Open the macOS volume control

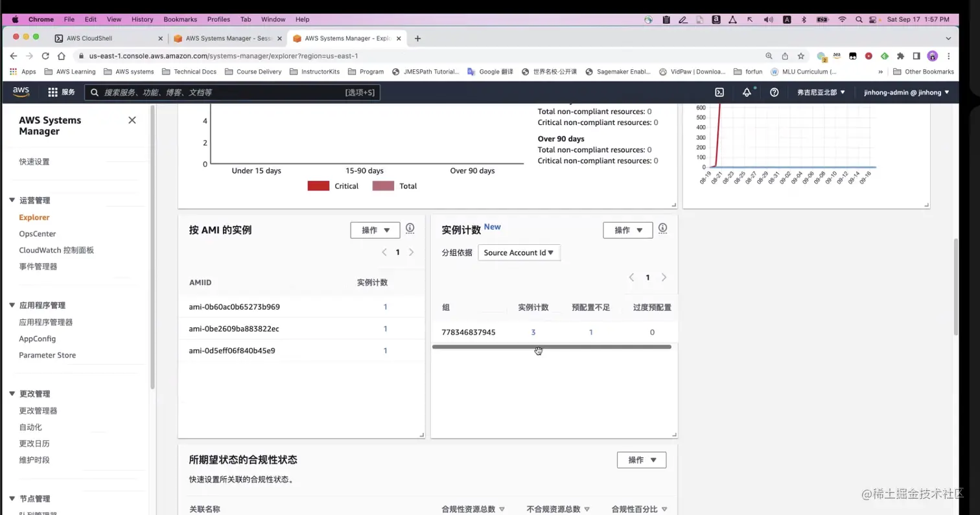[x=769, y=19]
